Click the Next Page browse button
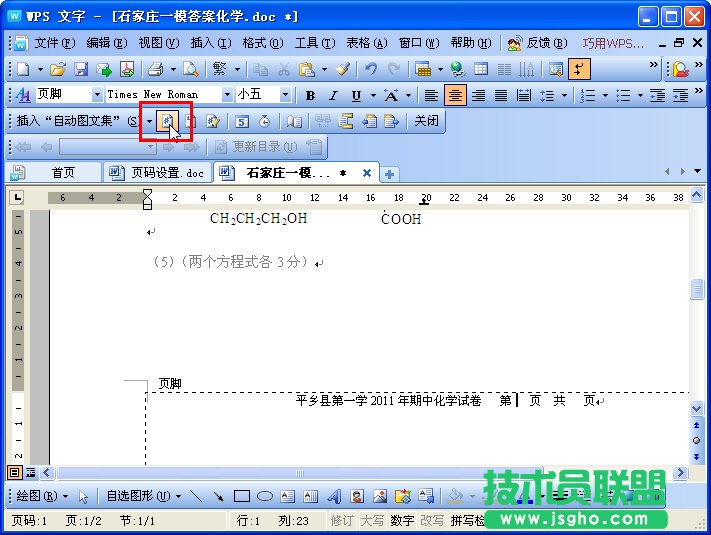The height and width of the screenshot is (535, 711). click(x=697, y=456)
